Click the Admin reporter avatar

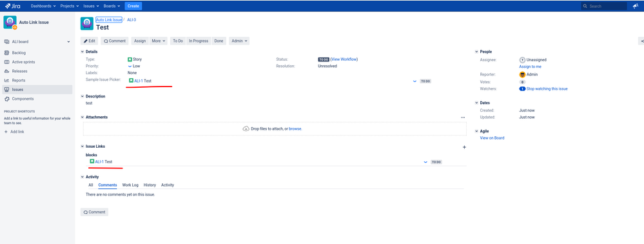pyautogui.click(x=522, y=74)
